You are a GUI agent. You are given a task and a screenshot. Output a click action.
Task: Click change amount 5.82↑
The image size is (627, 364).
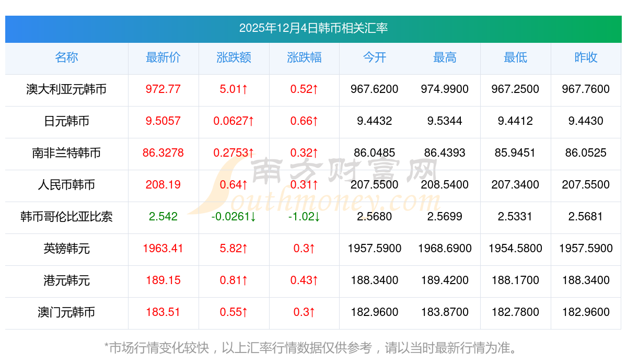(234, 249)
